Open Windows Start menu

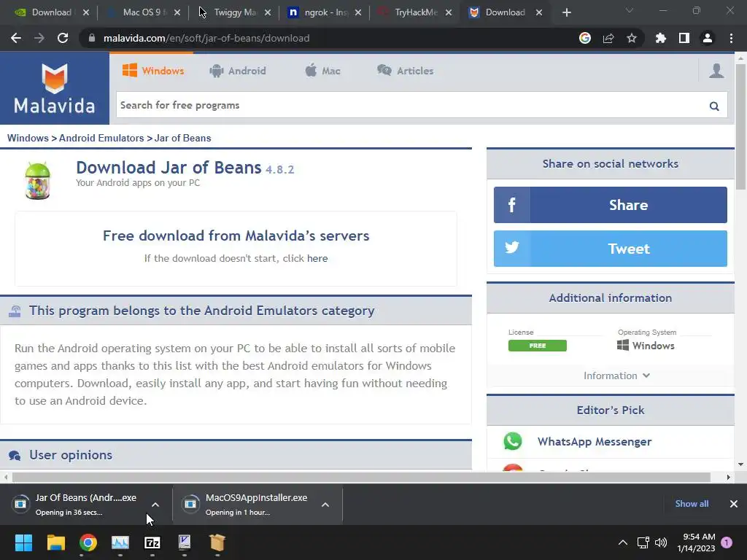pos(23,542)
